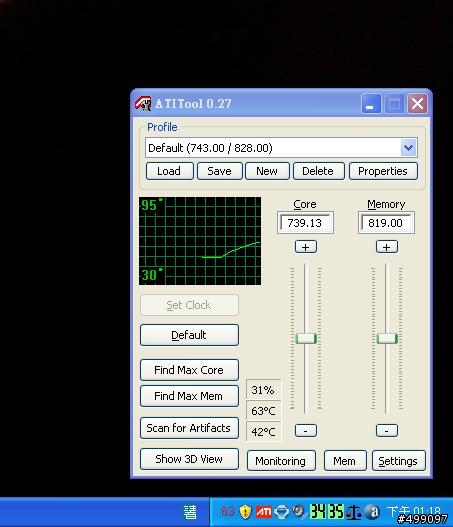Close the ATITool window
Image resolution: width=453 pixels, height=527 pixels.
(417, 104)
